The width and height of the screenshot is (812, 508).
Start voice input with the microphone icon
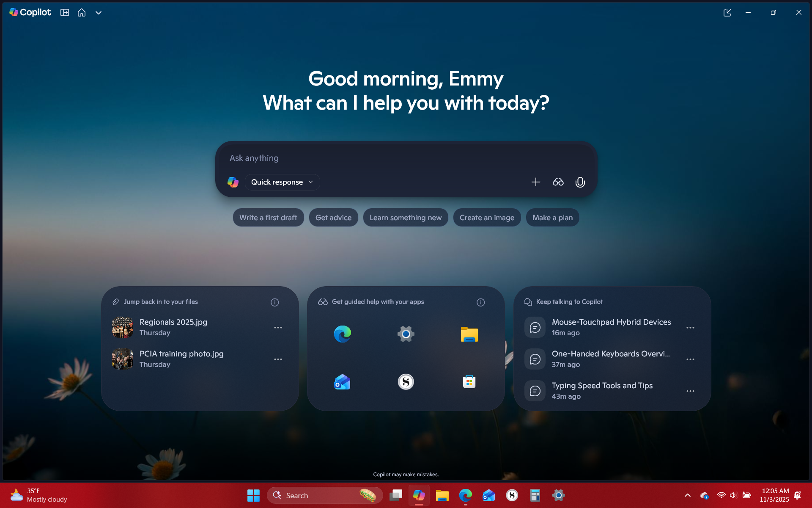[x=580, y=182]
